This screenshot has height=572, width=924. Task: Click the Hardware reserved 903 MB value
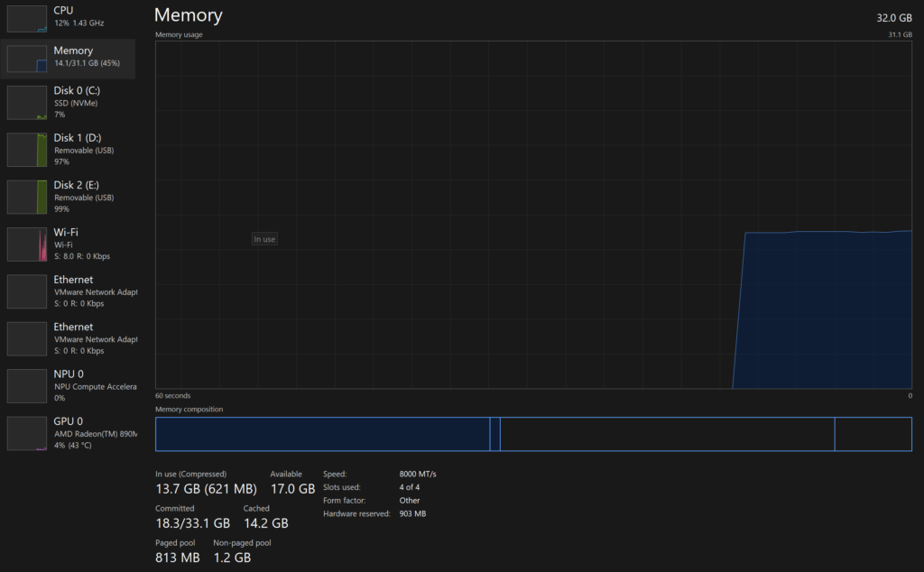pos(412,513)
